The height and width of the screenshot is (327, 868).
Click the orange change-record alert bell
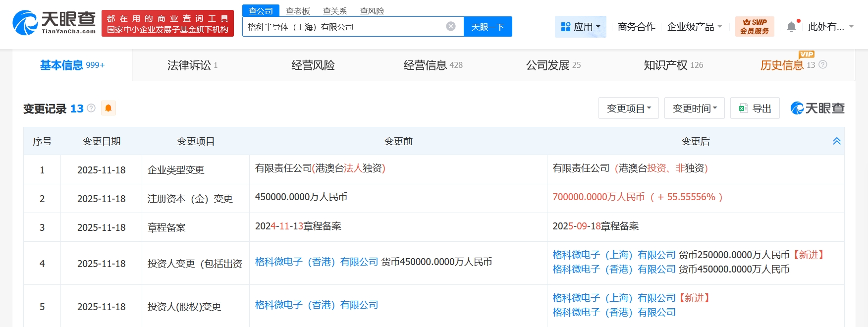tap(108, 108)
